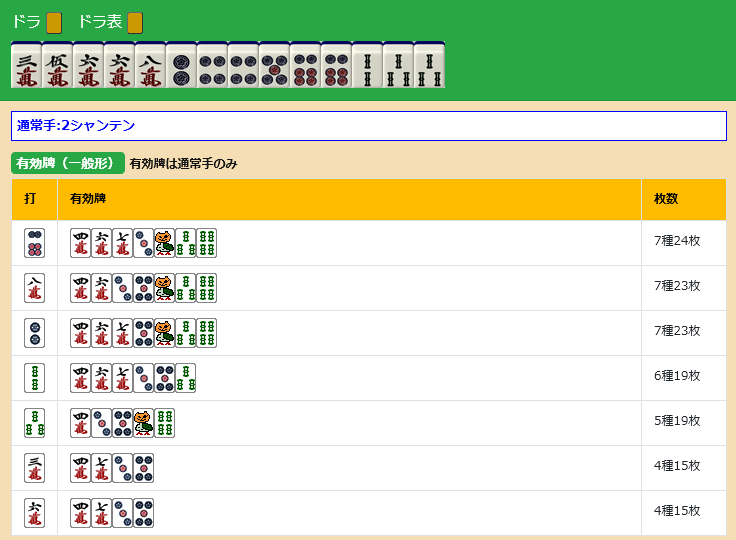Choose the 八萬 discard tile in the table
The height and width of the screenshot is (540, 736).
(x=34, y=288)
